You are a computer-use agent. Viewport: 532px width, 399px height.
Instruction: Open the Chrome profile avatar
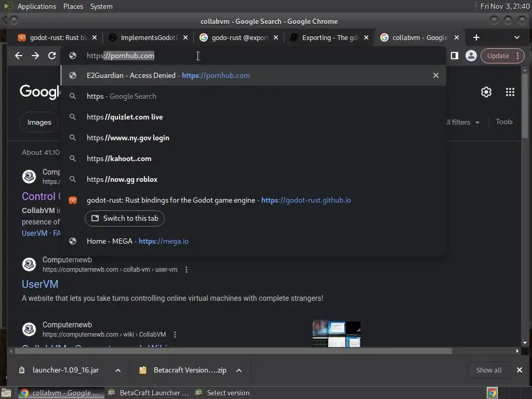(x=471, y=56)
